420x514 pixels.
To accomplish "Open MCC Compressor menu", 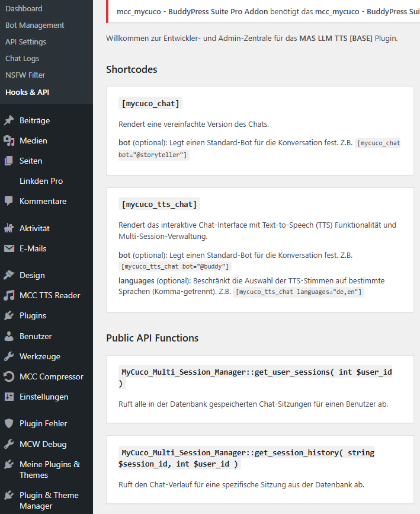I will point(52,376).
